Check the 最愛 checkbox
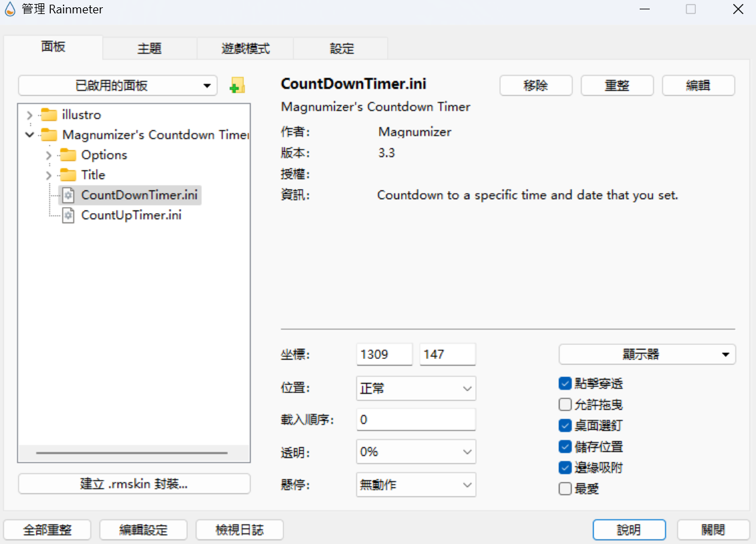Screen dimensions: 756x544 click(565, 489)
